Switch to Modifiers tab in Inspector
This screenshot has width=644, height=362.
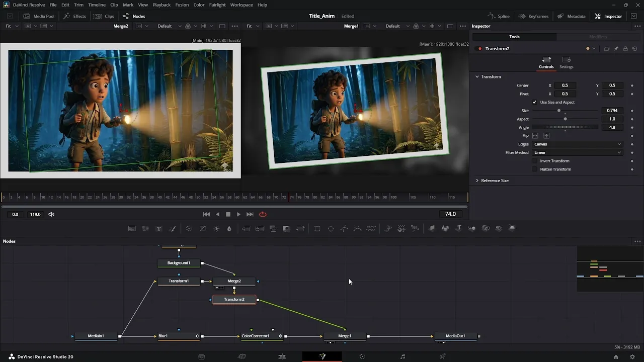598,37
